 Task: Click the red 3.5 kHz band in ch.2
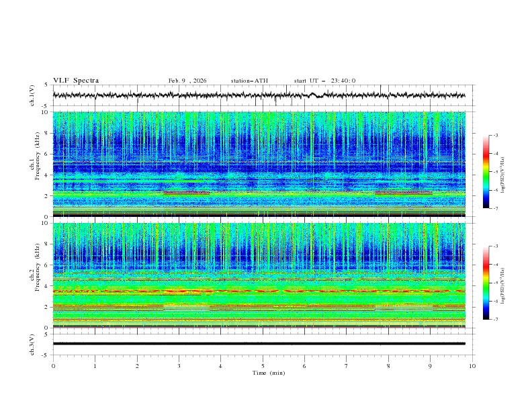point(259,291)
